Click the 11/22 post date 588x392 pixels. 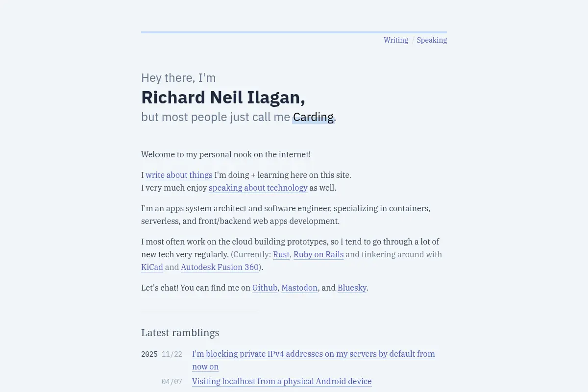coord(172,354)
